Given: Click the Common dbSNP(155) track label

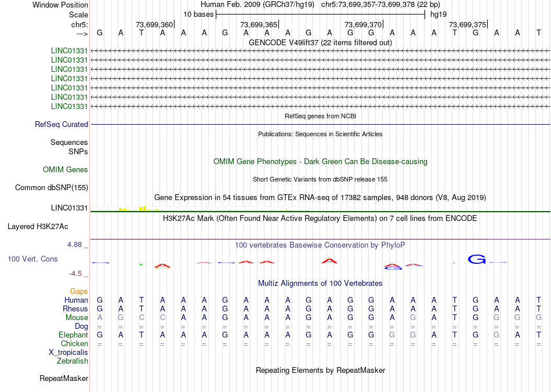Looking at the screenshot, I should click(x=52, y=187).
